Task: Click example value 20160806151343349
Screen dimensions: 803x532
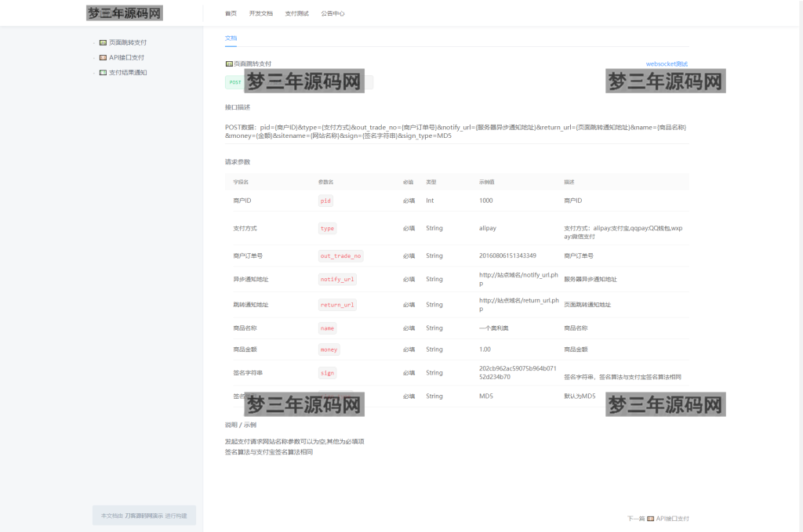Action: (507, 255)
